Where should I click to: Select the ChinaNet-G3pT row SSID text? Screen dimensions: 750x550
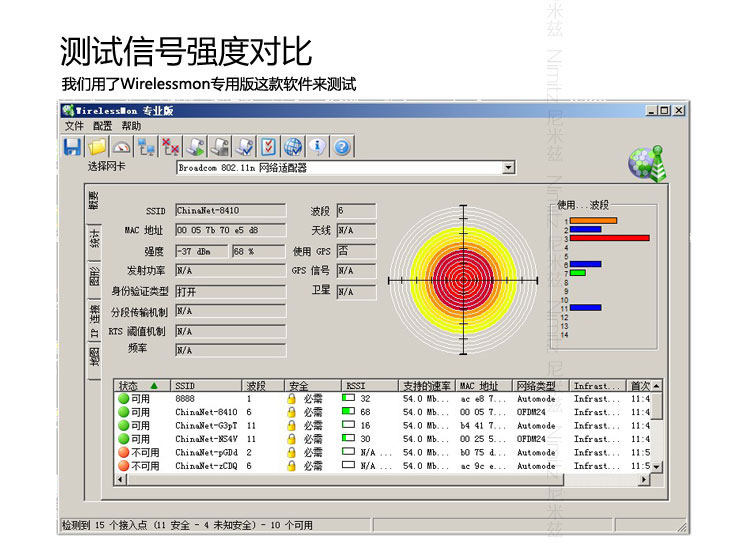(206, 425)
